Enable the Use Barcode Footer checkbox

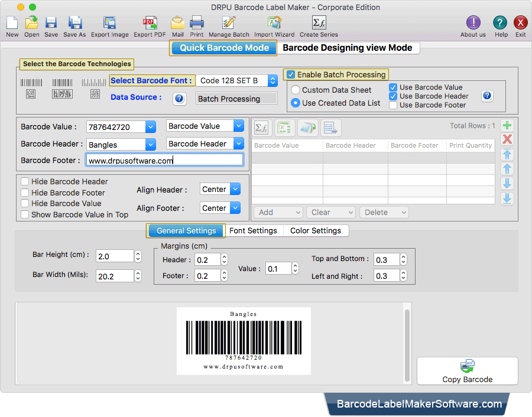pyautogui.click(x=393, y=105)
